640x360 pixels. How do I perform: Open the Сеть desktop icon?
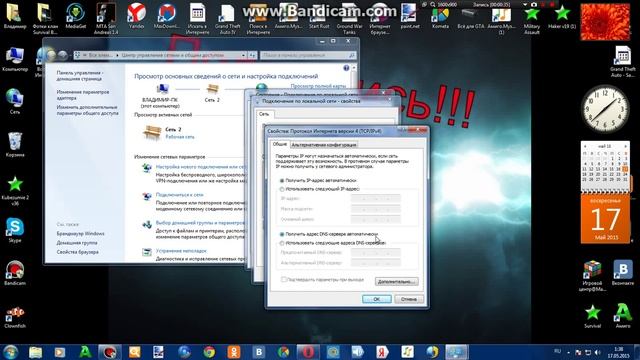click(15, 101)
